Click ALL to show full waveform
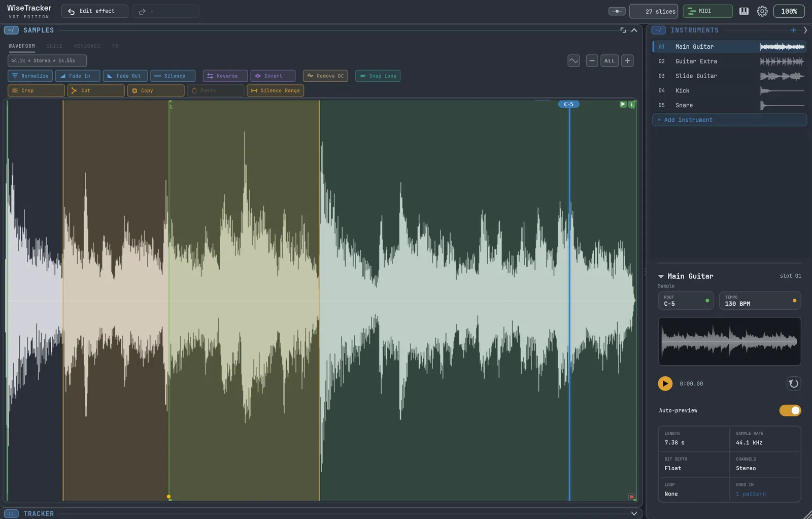Screen dimensions: 812x519 [610, 60]
